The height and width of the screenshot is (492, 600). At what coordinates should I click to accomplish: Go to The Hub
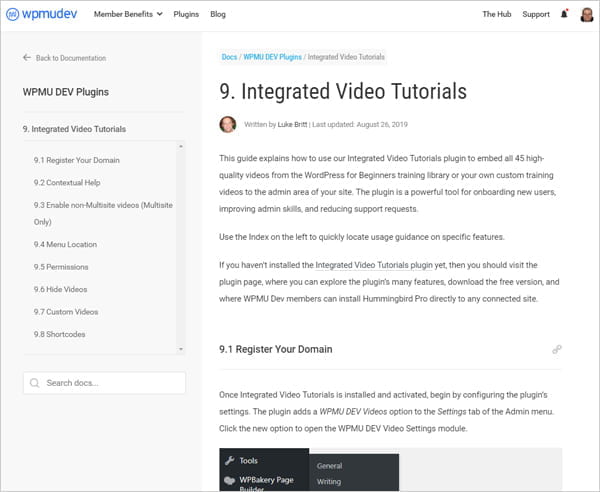coord(497,14)
